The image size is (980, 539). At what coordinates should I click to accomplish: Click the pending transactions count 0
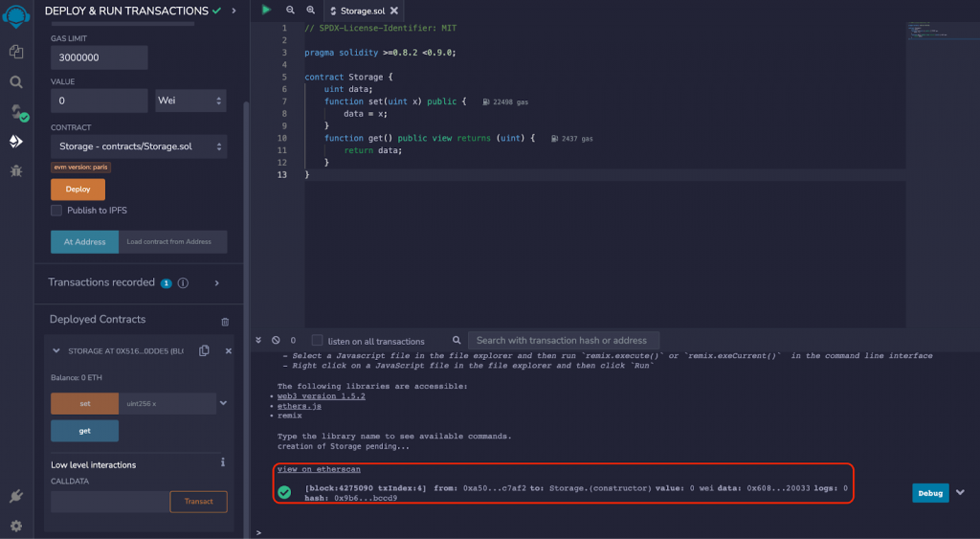293,340
